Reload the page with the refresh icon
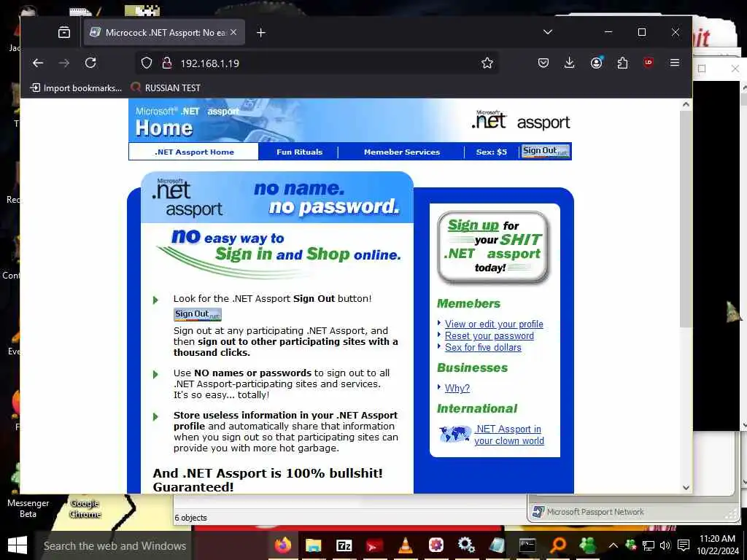This screenshot has width=747, height=560. pyautogui.click(x=90, y=63)
